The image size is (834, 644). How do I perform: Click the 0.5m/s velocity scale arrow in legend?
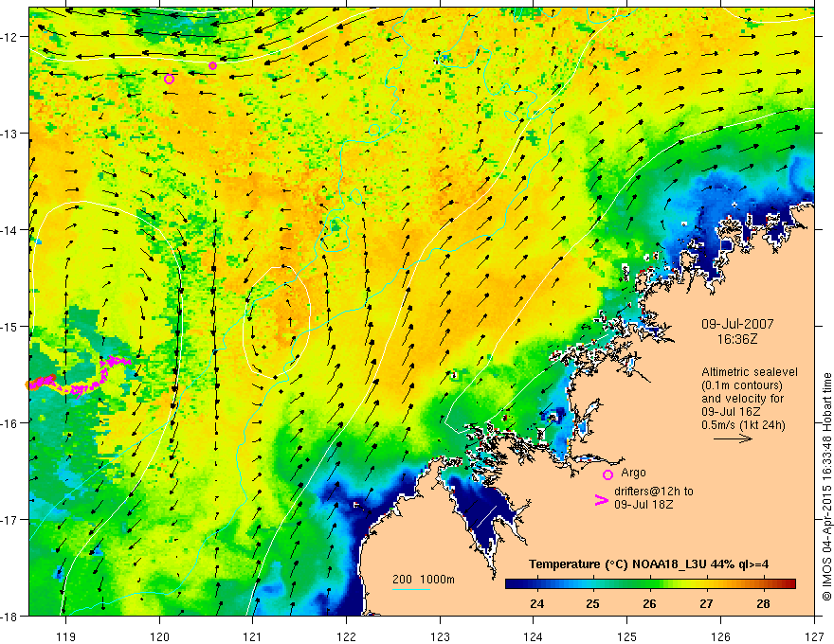[x=733, y=438]
